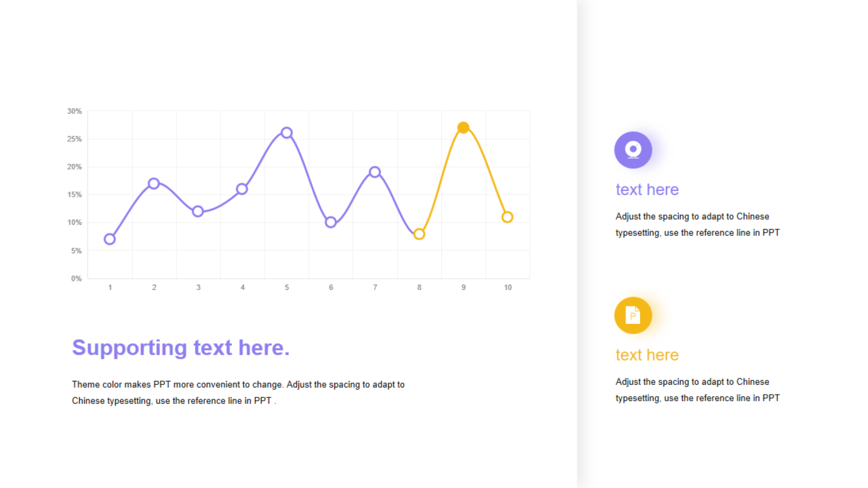Click the chart marker at 7
868x488 pixels.
[x=375, y=172]
